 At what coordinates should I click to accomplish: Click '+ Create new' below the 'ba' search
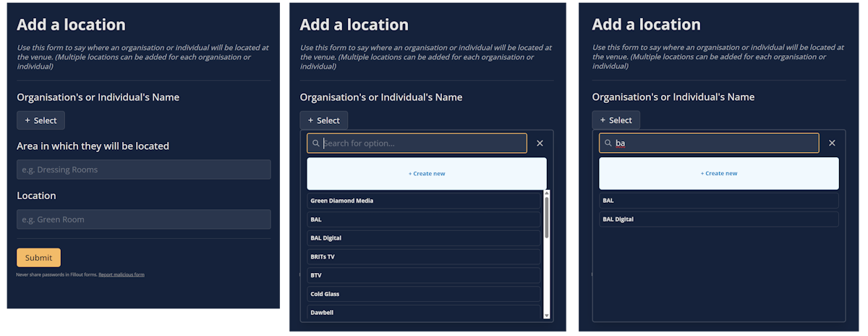(x=718, y=174)
